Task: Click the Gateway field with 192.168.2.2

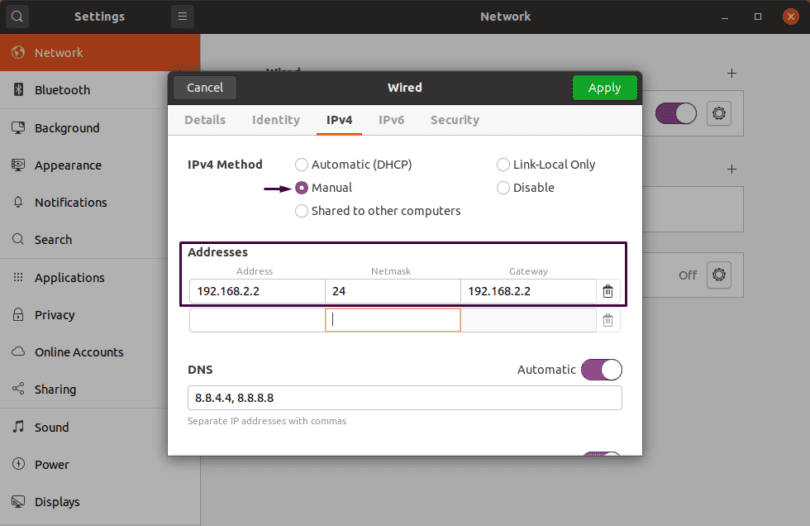Action: [528, 292]
